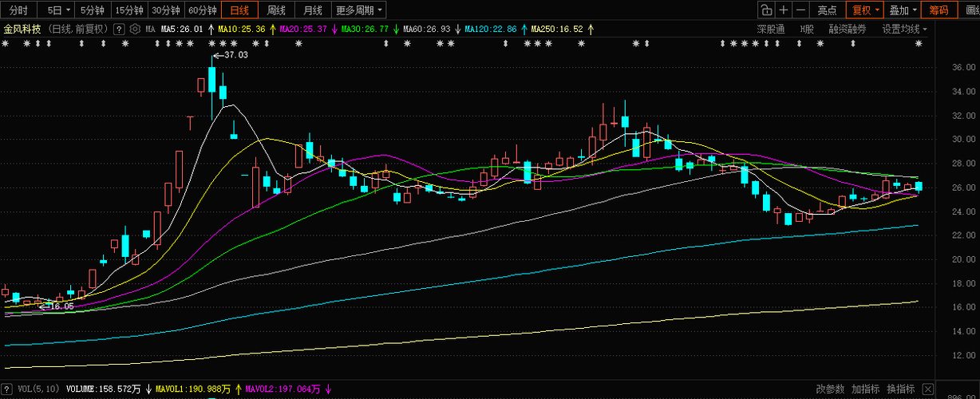This screenshot has height=399, width=980.
Task: Close the VOL indicator panel
Action: tap(927, 389)
